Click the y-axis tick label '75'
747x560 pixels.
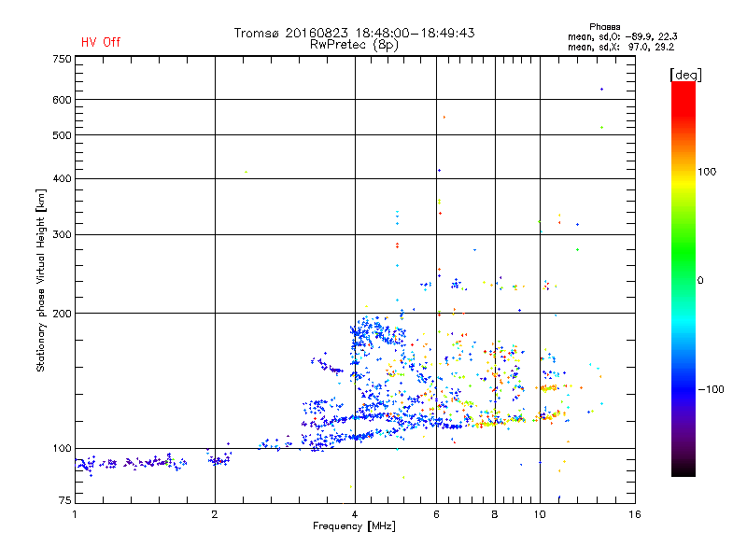[x=64, y=500]
